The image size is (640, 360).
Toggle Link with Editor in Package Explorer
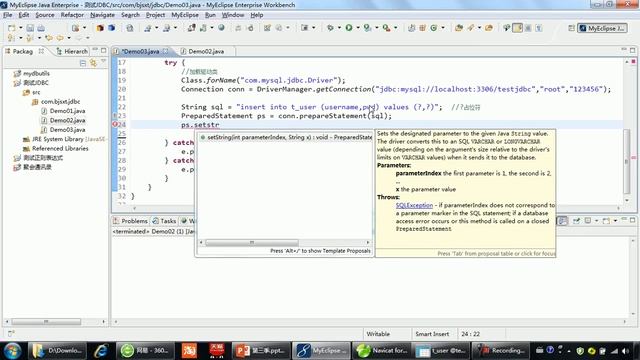point(93,63)
